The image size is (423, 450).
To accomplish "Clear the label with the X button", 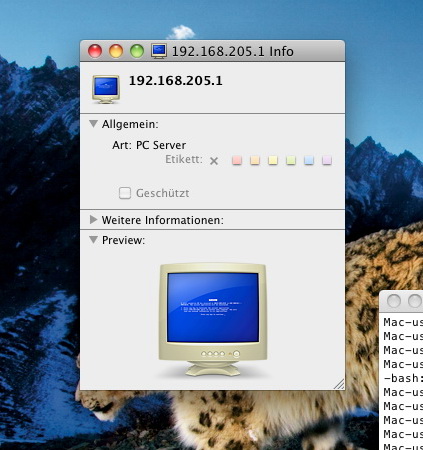I will [214, 161].
